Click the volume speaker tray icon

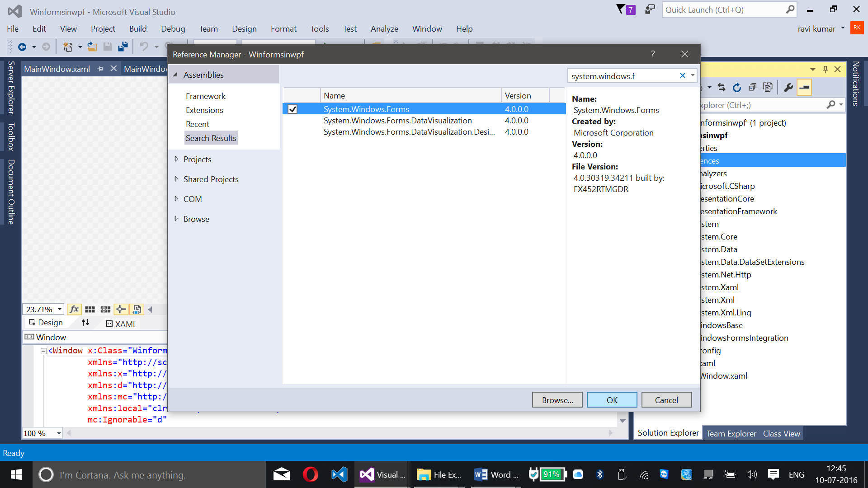click(751, 474)
